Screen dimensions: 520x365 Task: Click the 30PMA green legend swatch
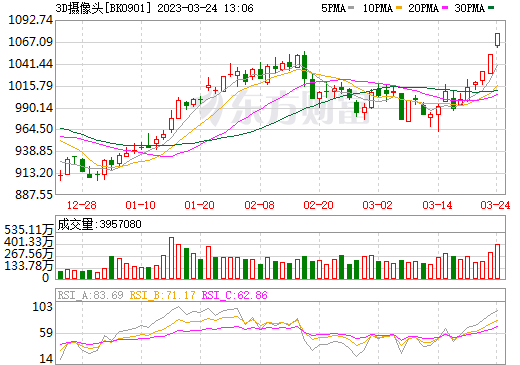pyautogui.click(x=491, y=8)
